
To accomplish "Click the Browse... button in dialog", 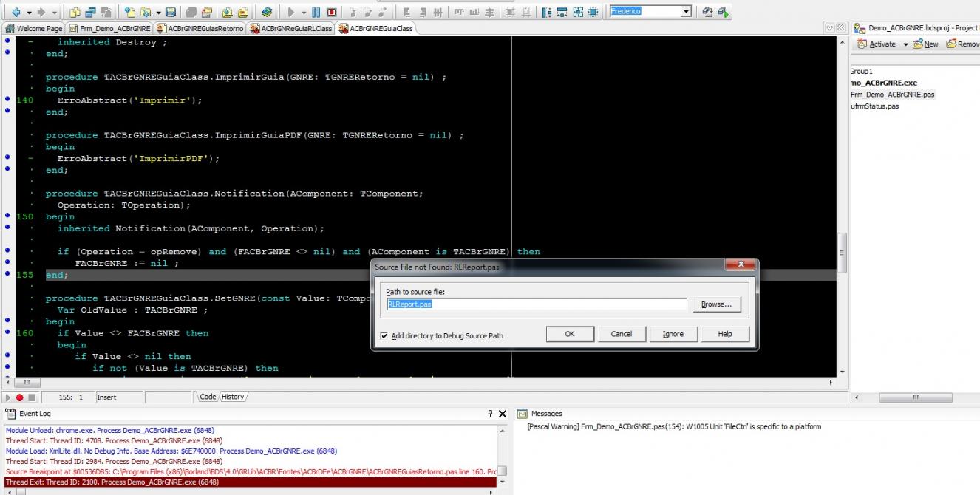I will 716,304.
